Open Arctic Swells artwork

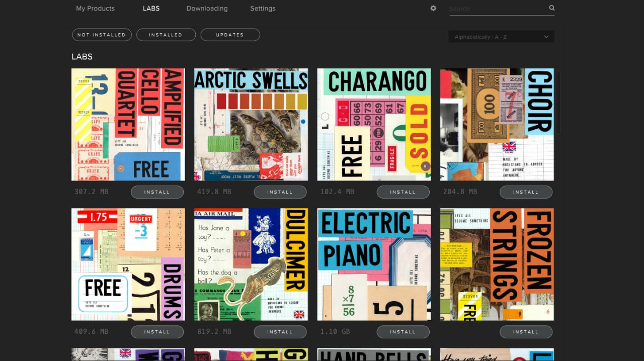251,125
